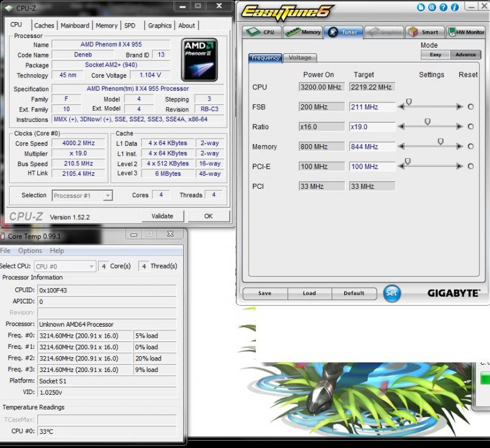Click the @ update icon in EasyTune6
Viewport: 490px width, 448px height.
coord(432,7)
